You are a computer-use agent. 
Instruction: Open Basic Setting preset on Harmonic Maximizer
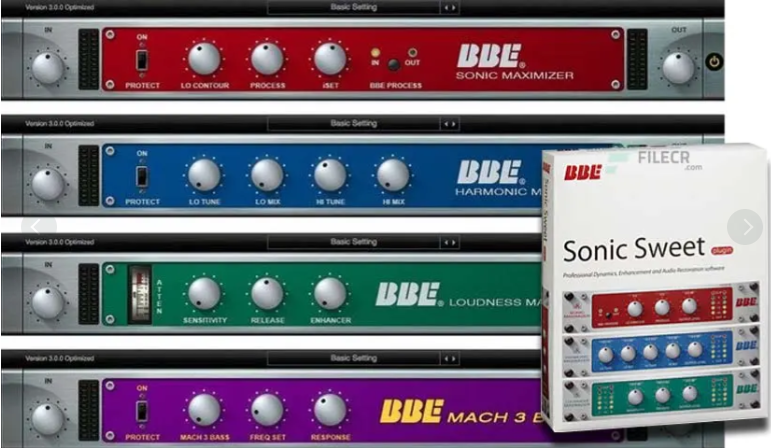click(354, 123)
